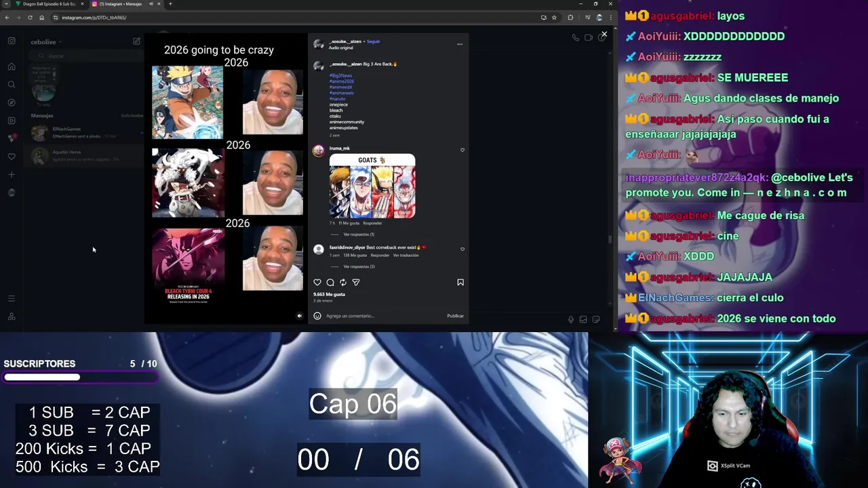
Task: Open Reels icon in sidebar
Action: click(12, 121)
